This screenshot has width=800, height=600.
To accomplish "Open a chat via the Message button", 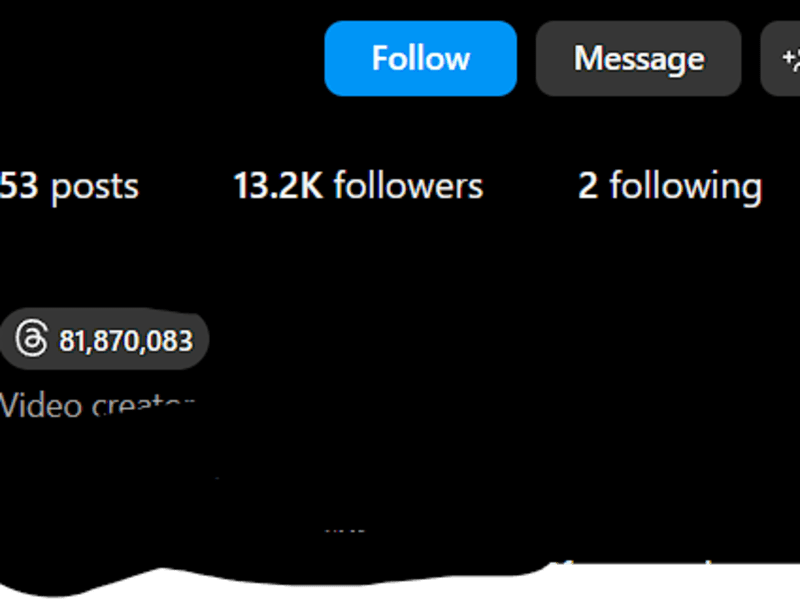I will point(638,58).
